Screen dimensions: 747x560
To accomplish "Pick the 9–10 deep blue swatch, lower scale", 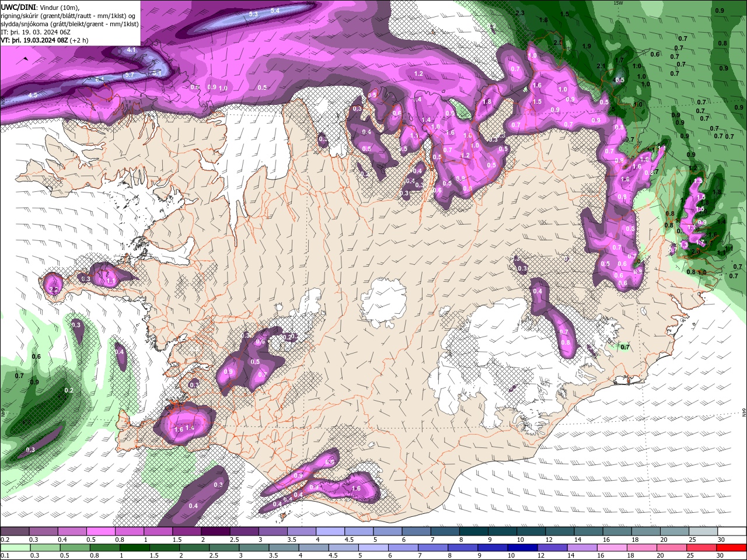I will (493, 547).
